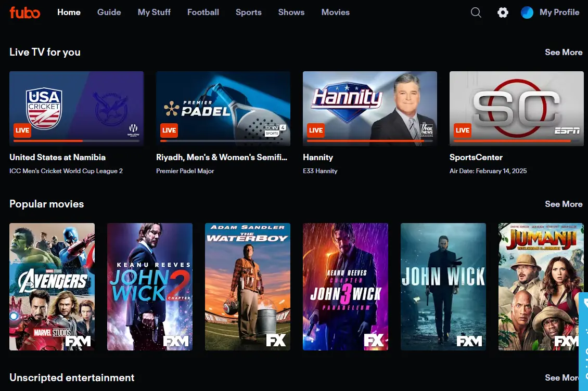This screenshot has height=391, width=588.
Task: Click LIVE badge on Premier Padel card
Action: click(x=169, y=131)
